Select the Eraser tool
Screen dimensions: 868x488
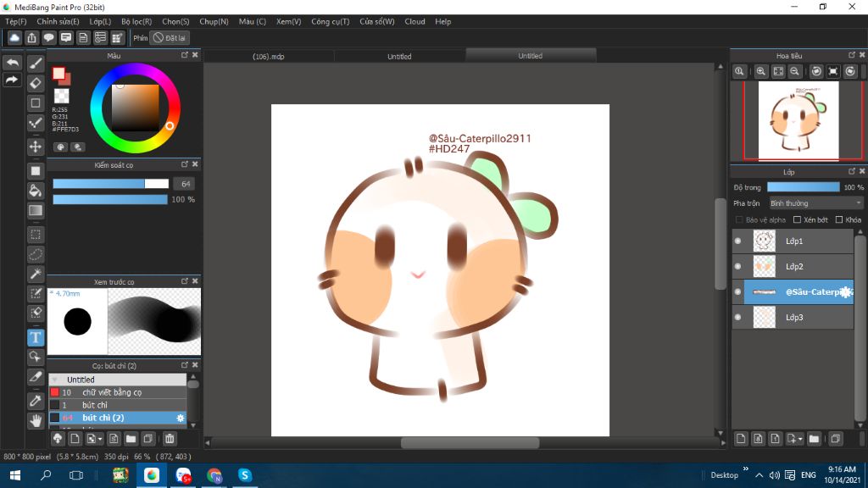(x=36, y=83)
